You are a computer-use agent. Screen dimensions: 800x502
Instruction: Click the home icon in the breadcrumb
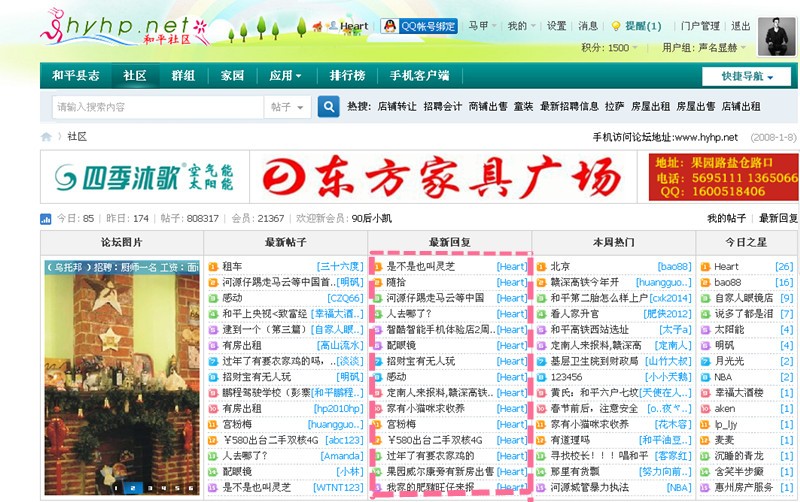pos(46,137)
